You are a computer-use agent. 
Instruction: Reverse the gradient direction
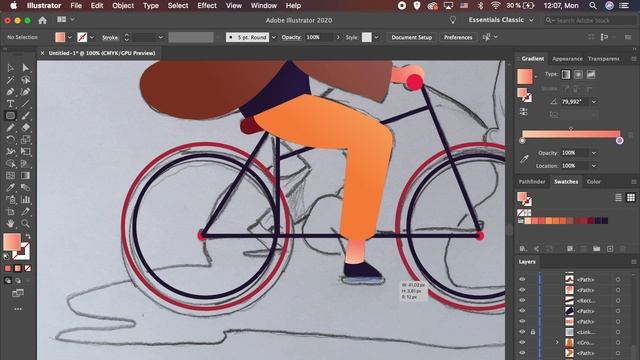[x=524, y=111]
